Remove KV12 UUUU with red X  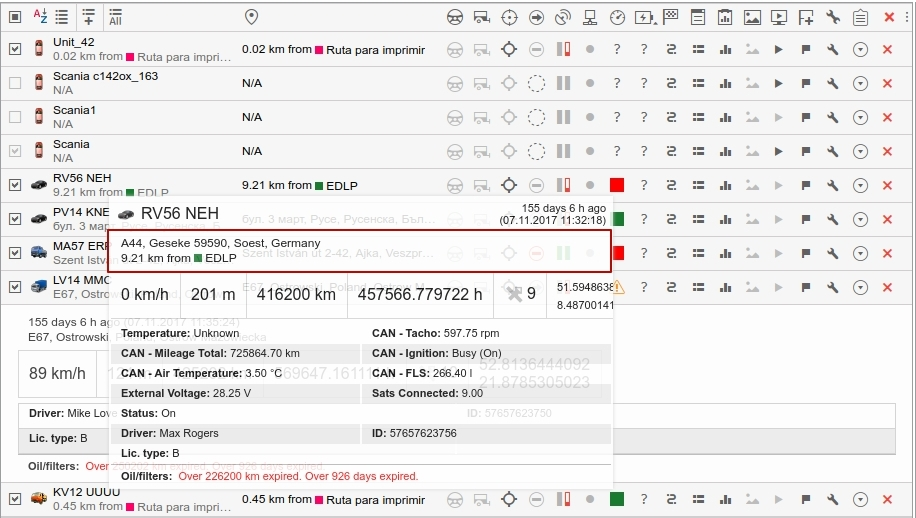(x=887, y=499)
